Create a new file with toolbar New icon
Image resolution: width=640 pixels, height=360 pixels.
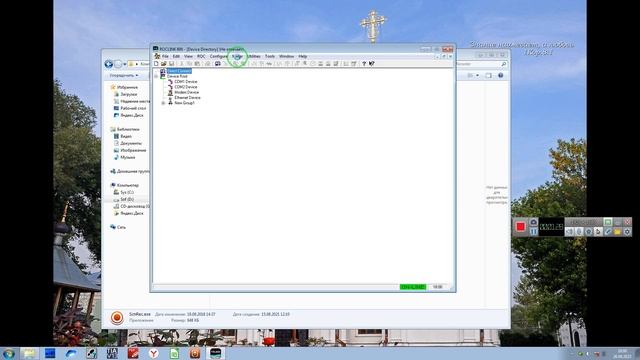[x=156, y=64]
